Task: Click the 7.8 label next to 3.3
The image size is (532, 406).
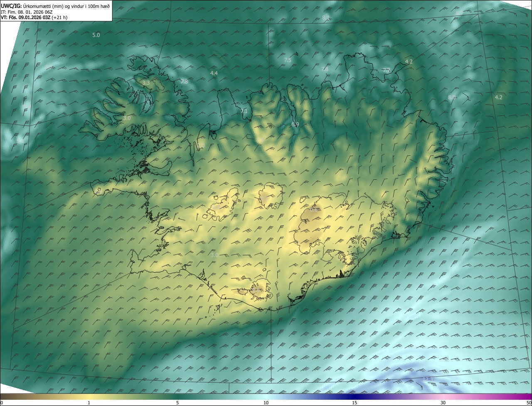Action: [184, 82]
